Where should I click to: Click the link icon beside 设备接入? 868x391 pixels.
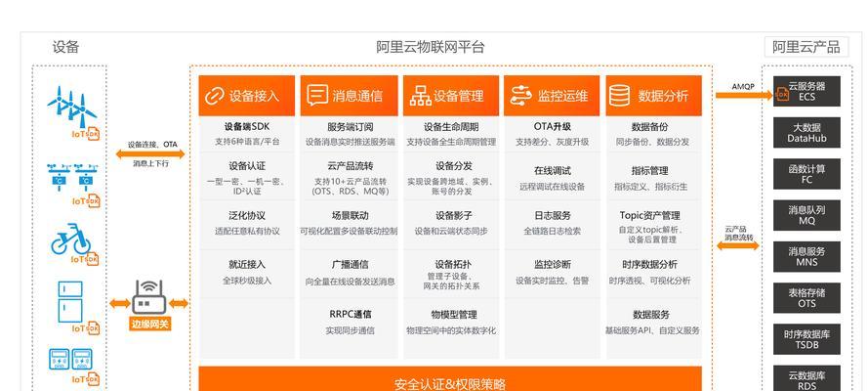[214, 96]
